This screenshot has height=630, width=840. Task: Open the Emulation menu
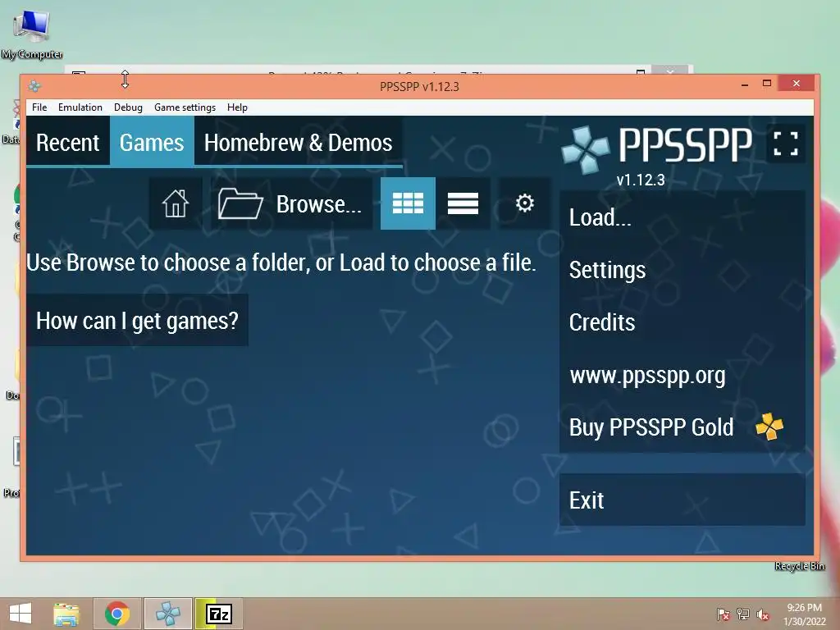click(80, 107)
